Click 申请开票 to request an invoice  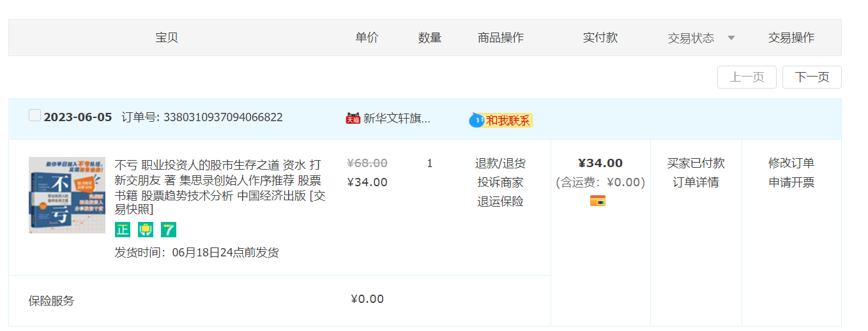(791, 182)
